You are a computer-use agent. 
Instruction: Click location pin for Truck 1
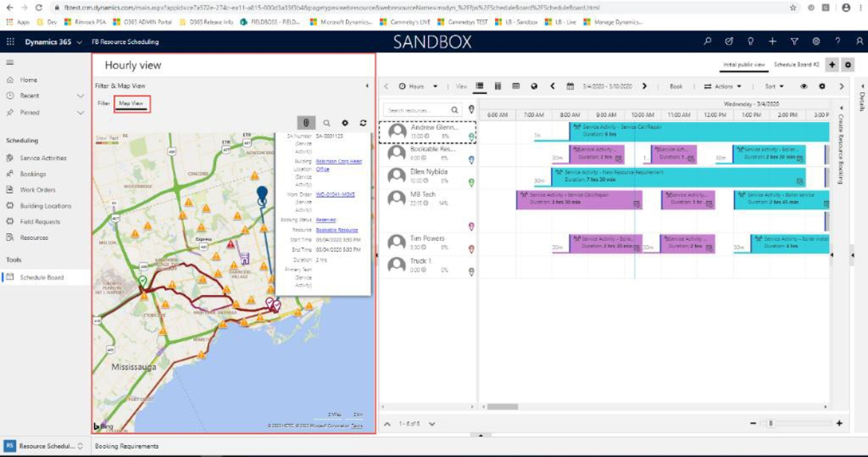[x=472, y=272]
